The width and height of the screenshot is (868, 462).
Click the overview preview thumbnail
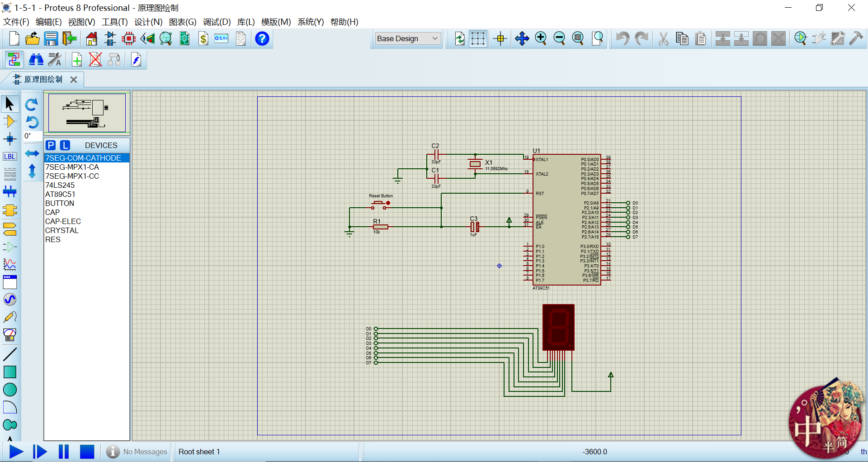pos(87,113)
